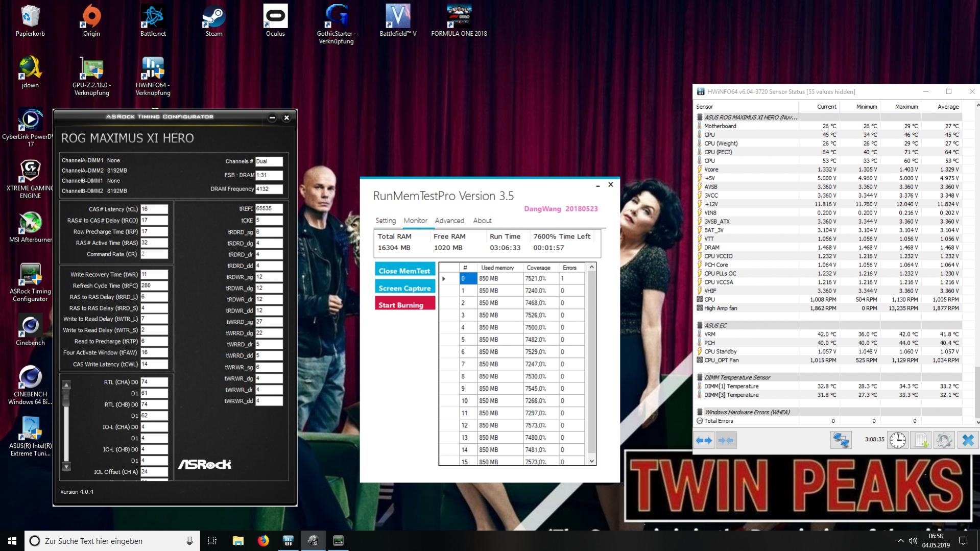
Task: Open FORMULA ONE 2018 icon
Action: (x=459, y=20)
